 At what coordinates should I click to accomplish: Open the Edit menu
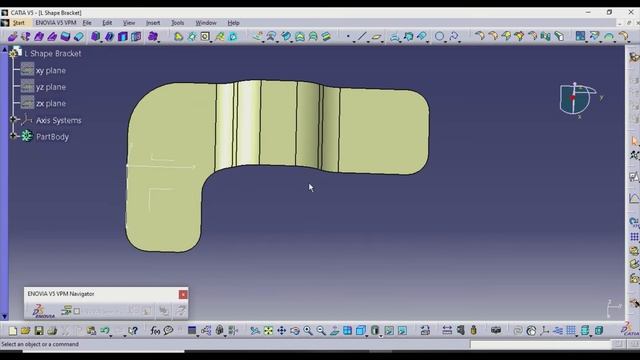point(107,23)
